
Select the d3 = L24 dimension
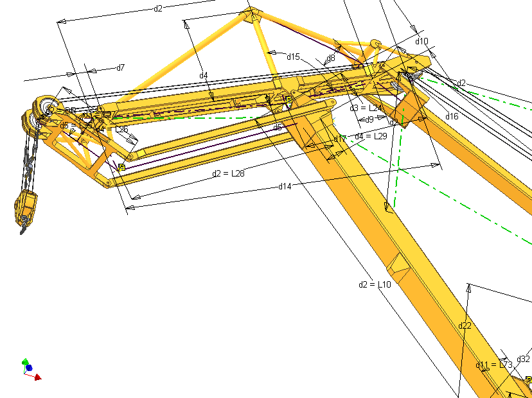[366, 108]
